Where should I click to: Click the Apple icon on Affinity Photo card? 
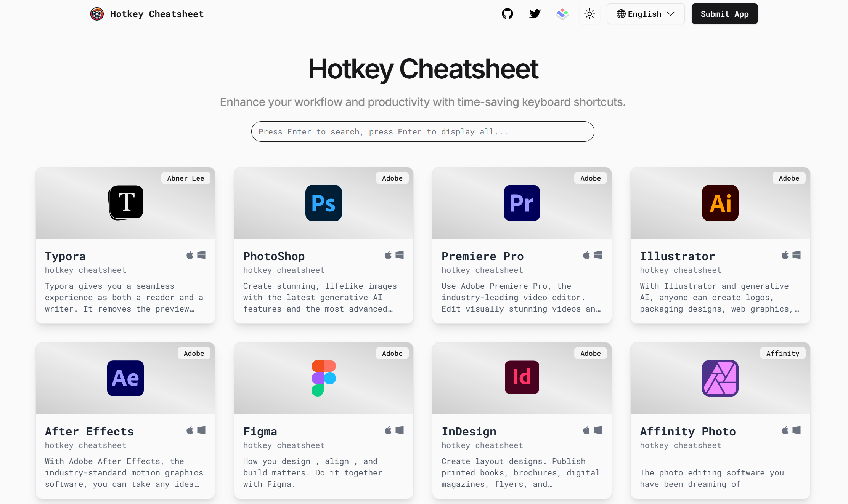[x=785, y=430]
